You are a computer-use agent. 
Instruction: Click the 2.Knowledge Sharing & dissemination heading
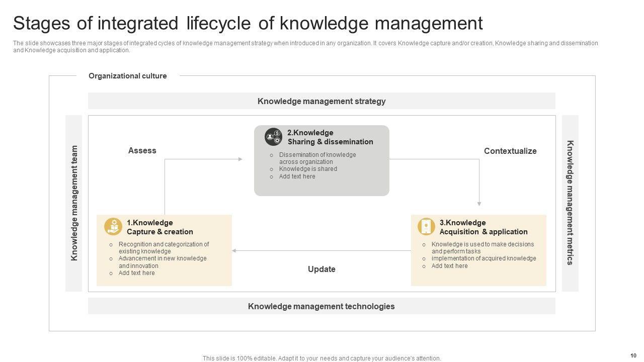tap(330, 137)
